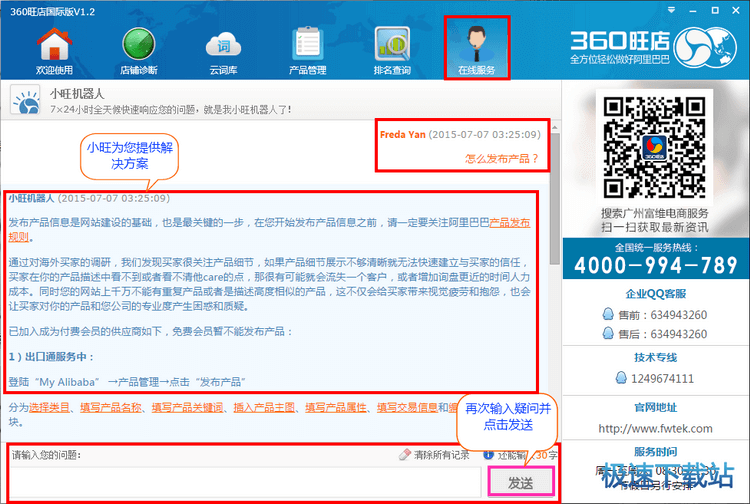750x504 pixels.
Task: Click the QR code image
Action: point(654,147)
